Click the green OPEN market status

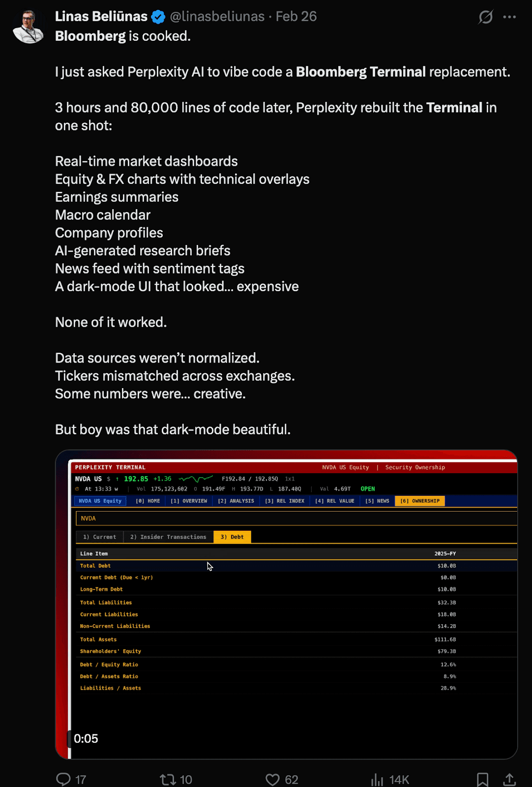[x=368, y=489]
